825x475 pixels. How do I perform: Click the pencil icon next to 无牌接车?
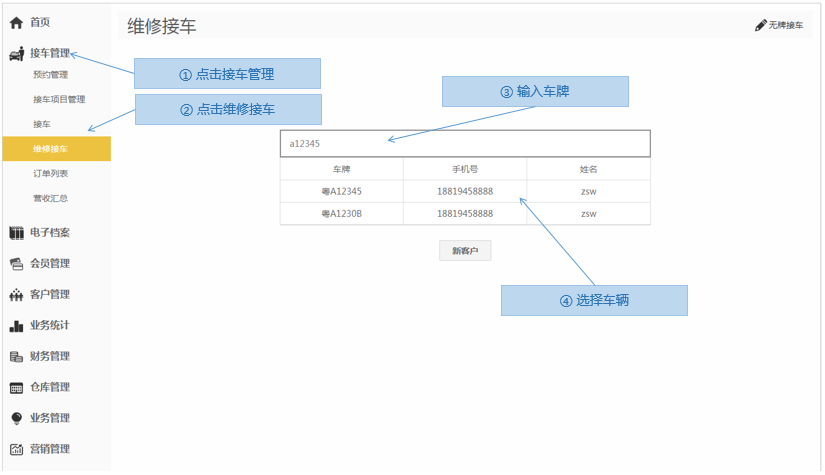[761, 25]
